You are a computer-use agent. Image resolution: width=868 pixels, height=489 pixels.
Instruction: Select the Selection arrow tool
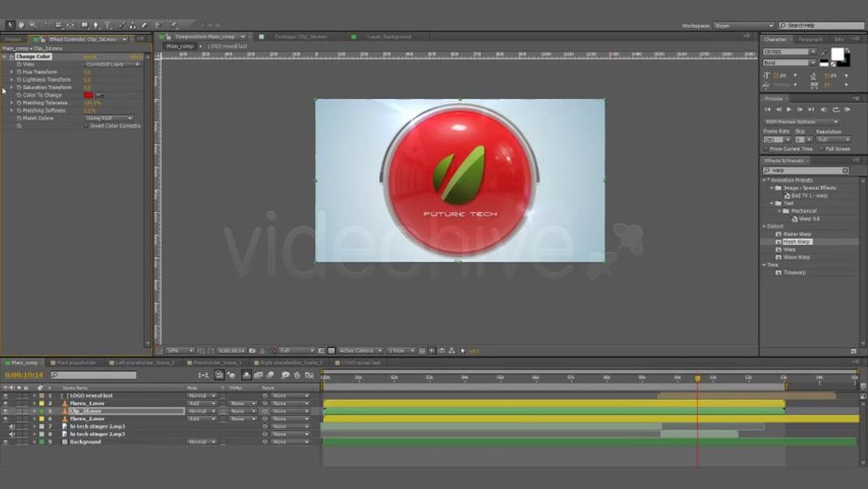point(10,25)
